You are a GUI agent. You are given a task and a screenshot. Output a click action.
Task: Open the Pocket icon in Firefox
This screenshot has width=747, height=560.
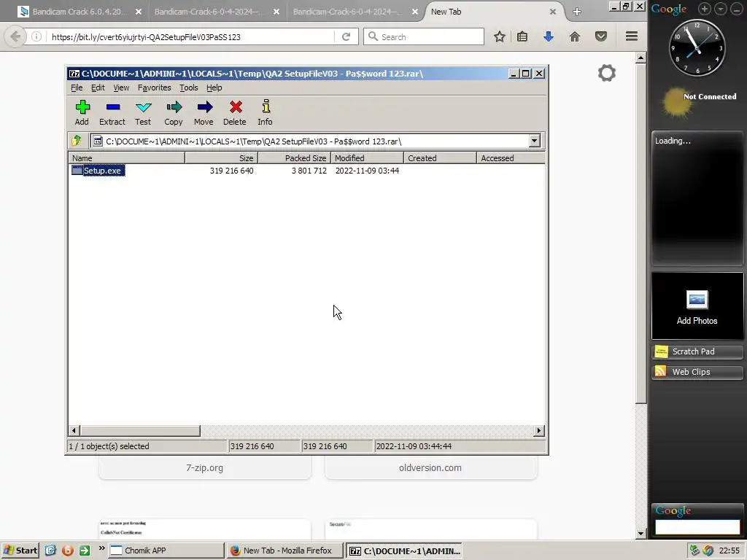601,36
